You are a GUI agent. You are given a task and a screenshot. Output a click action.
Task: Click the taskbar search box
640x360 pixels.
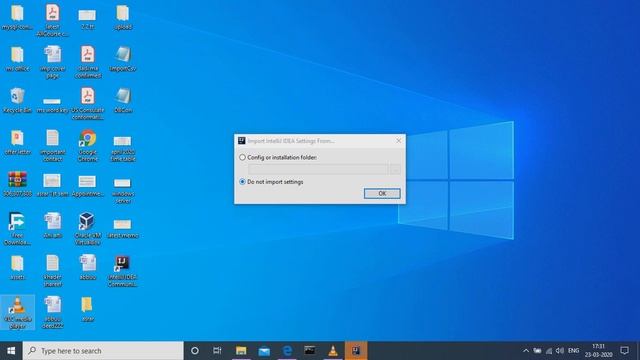click(x=103, y=351)
